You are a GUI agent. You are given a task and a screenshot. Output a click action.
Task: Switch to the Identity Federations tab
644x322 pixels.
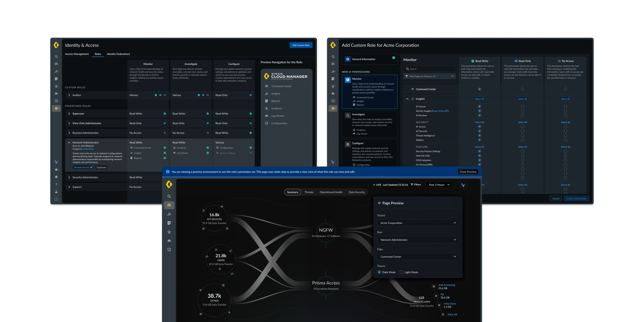click(118, 54)
